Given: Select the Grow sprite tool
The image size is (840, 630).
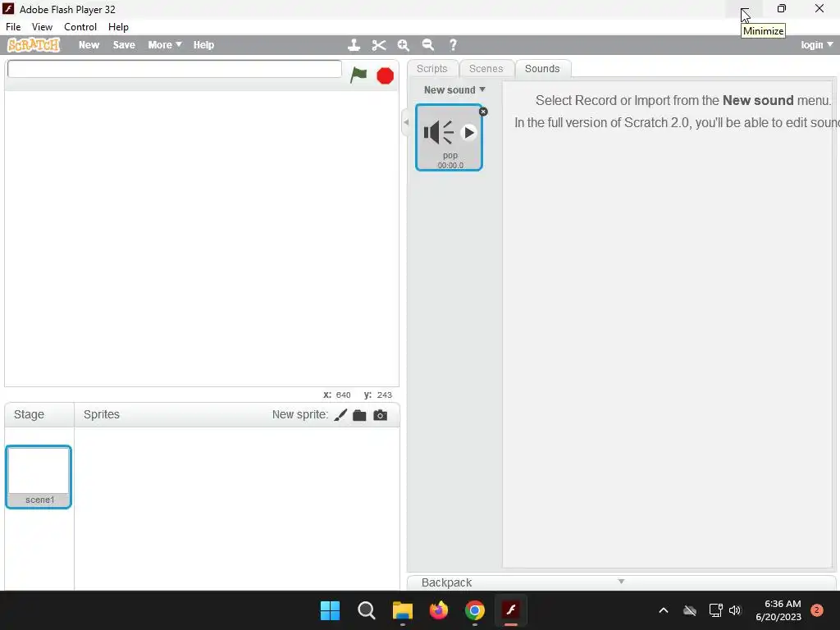Looking at the screenshot, I should (x=404, y=45).
